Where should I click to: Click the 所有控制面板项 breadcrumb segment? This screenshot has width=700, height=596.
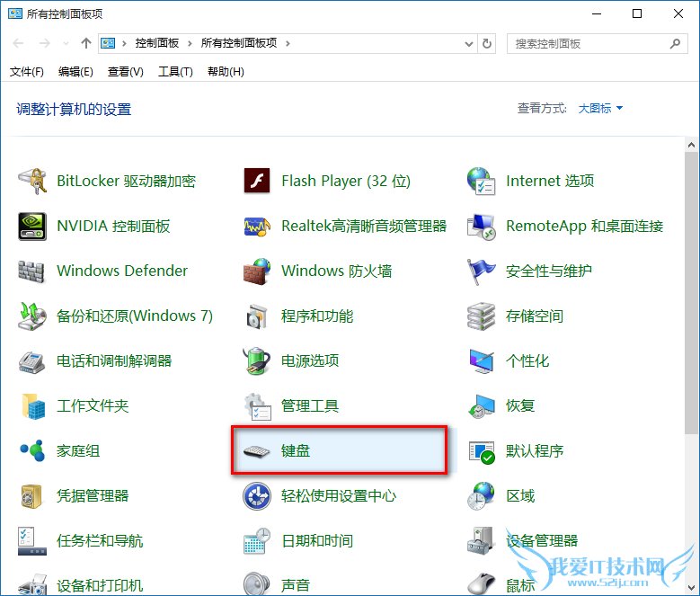(239, 43)
